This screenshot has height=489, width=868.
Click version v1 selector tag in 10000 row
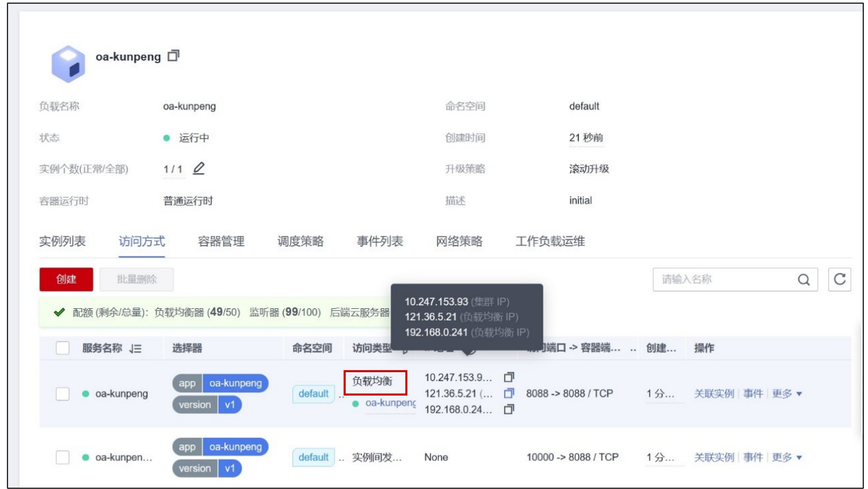(x=207, y=468)
